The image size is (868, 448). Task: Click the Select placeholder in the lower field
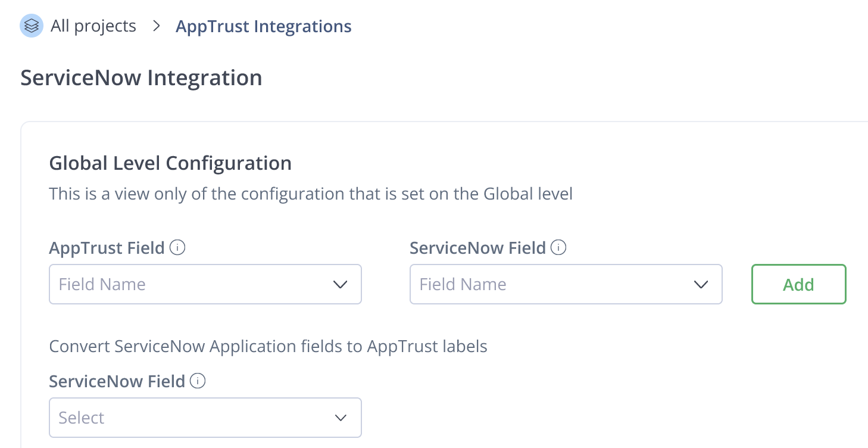coord(82,418)
